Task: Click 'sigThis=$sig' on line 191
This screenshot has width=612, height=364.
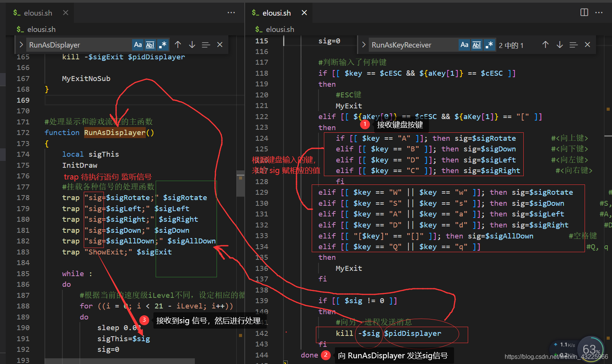Action: [x=123, y=339]
